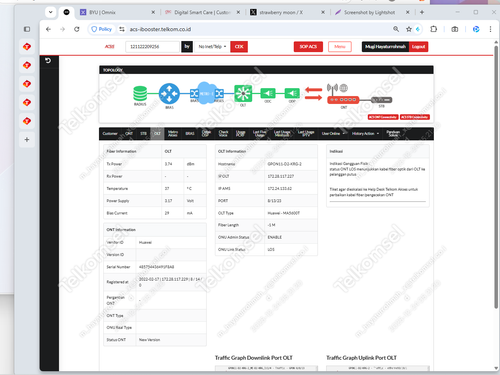Open the Metro Akses tab
This screenshot has height=375, width=500.
coord(173,134)
